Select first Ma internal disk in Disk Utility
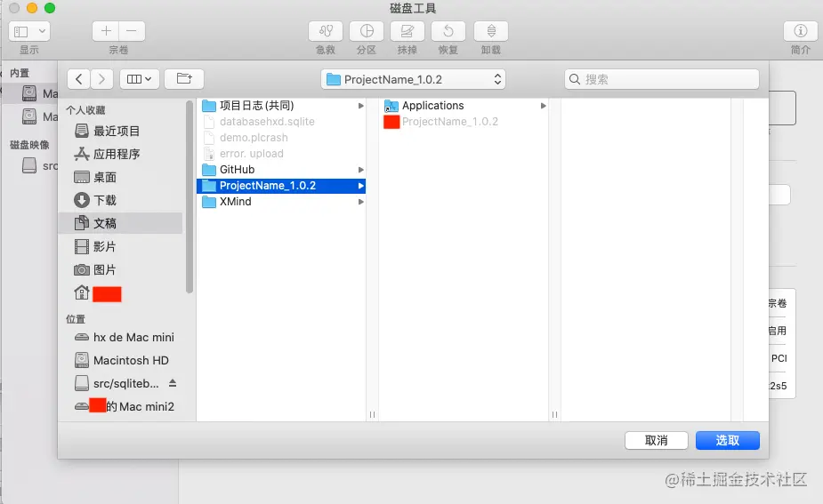823x504 pixels. click(39, 93)
